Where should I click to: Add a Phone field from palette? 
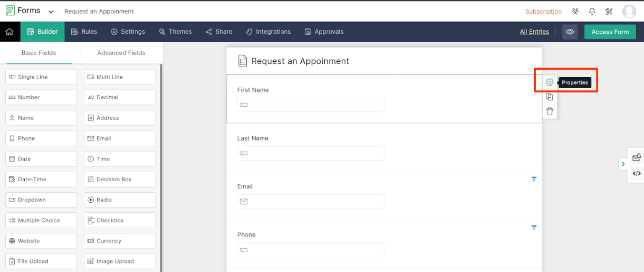tap(41, 138)
